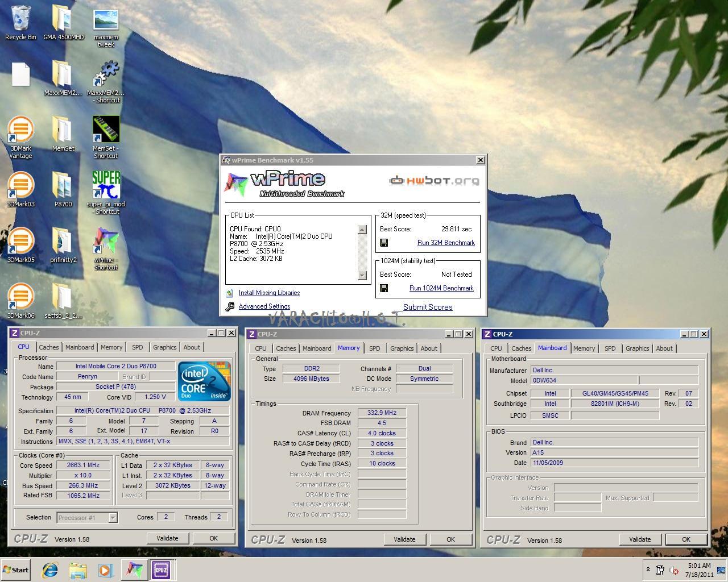728x582 pixels.
Task: Open the prifinitty2 folder
Action: click(x=63, y=246)
